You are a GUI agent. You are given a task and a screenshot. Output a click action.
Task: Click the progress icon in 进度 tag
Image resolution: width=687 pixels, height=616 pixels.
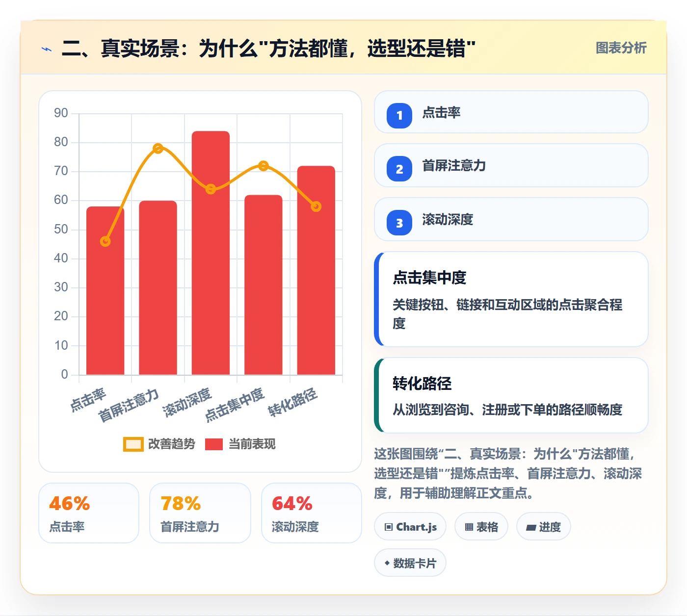[531, 528]
